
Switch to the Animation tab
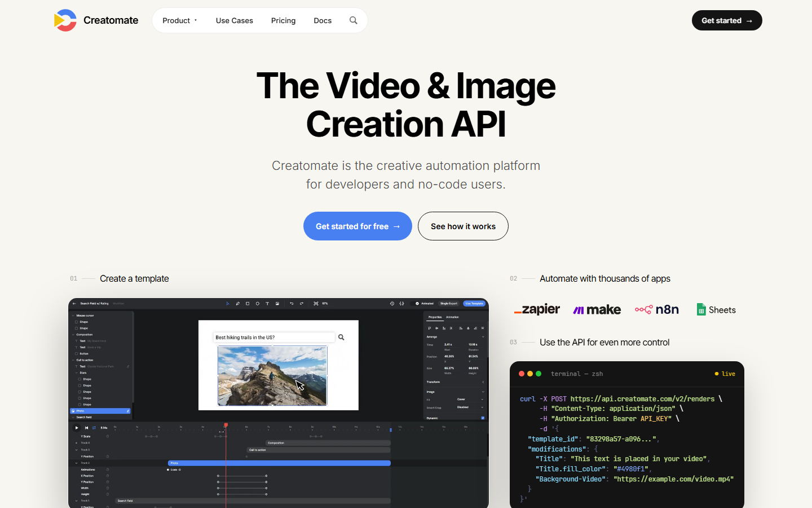pos(453,317)
